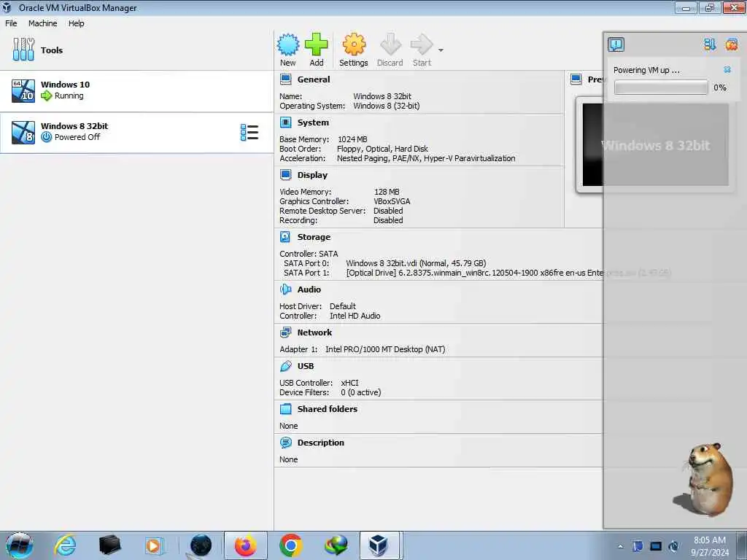Open the File menu
This screenshot has height=560, width=747.
pos(11,23)
